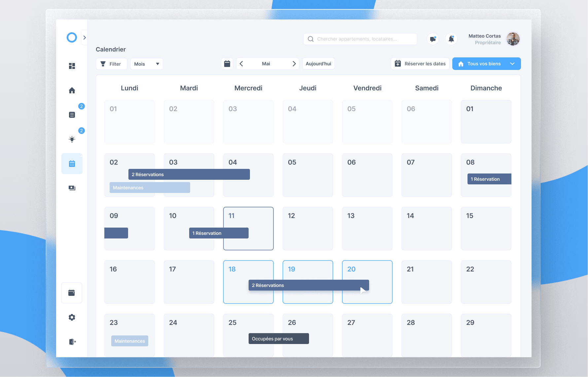Select day 12 cell
The width and height of the screenshot is (588, 377).
click(308, 229)
